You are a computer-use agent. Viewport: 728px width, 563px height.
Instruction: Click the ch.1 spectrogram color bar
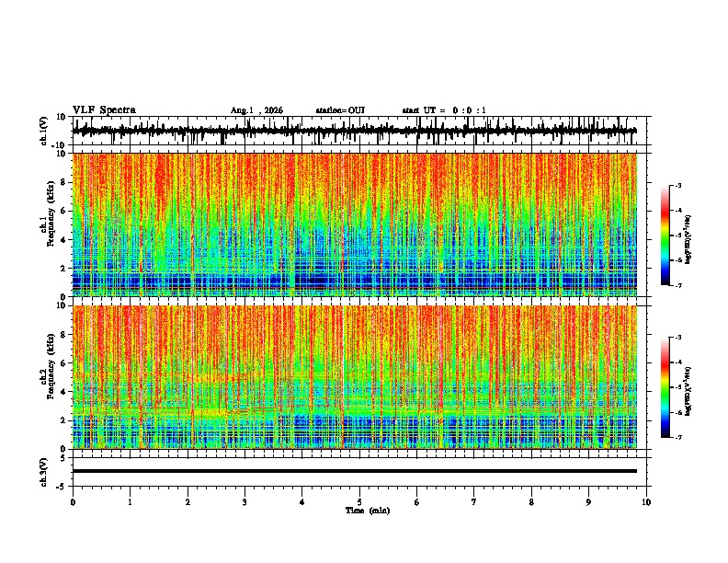tap(665, 236)
